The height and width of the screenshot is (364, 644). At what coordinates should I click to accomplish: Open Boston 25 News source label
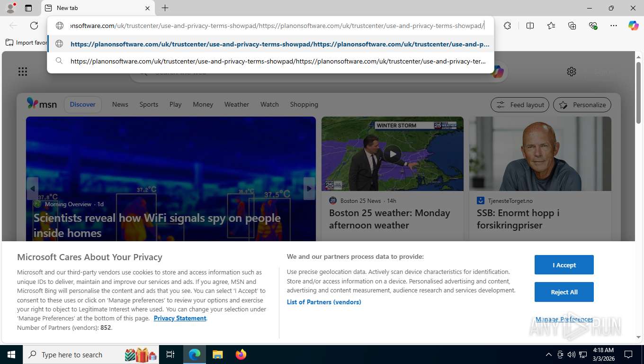tap(360, 200)
